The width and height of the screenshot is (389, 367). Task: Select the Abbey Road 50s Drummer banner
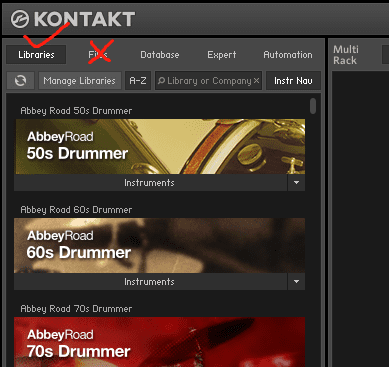coord(159,146)
